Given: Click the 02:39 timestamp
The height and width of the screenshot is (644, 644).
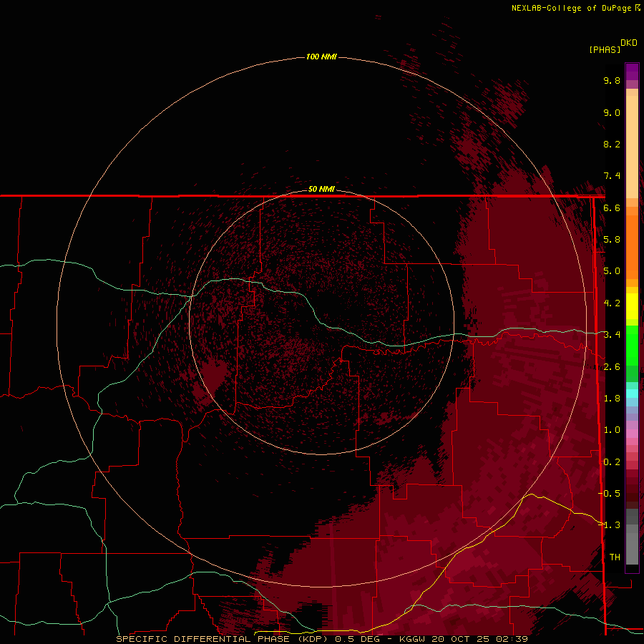Looking at the screenshot, I should (x=512, y=639).
